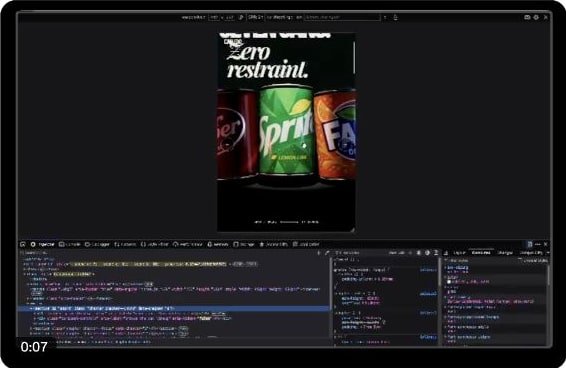Image resolution: width=566 pixels, height=368 pixels.
Task: Expand the font-family computed property
Action: coord(446,297)
